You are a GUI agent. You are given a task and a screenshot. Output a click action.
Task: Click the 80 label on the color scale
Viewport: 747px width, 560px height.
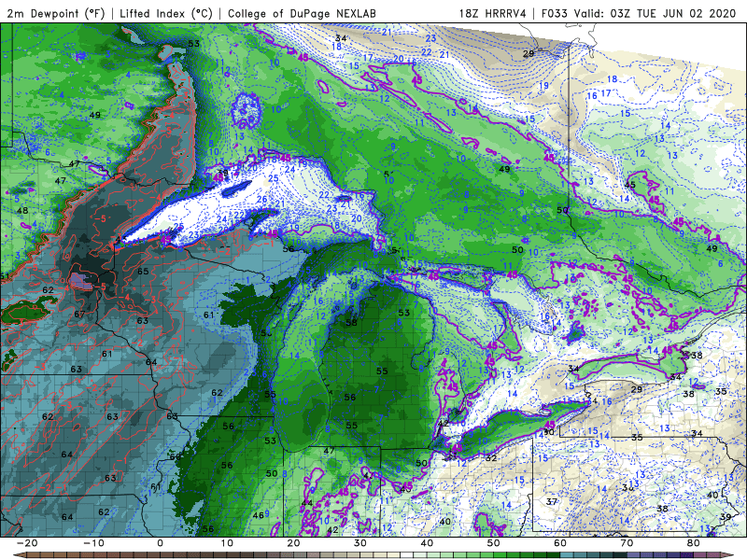(694, 543)
